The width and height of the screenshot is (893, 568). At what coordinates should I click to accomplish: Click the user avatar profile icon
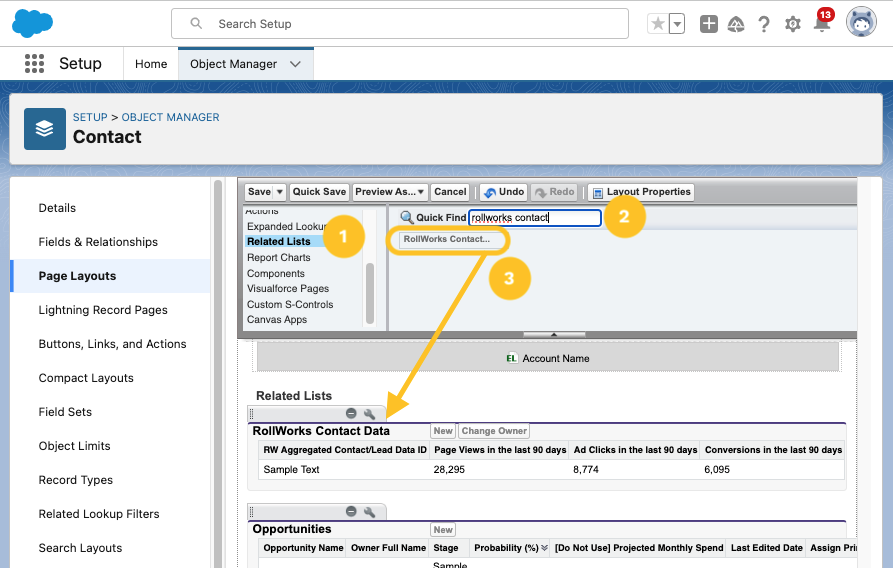(860, 22)
